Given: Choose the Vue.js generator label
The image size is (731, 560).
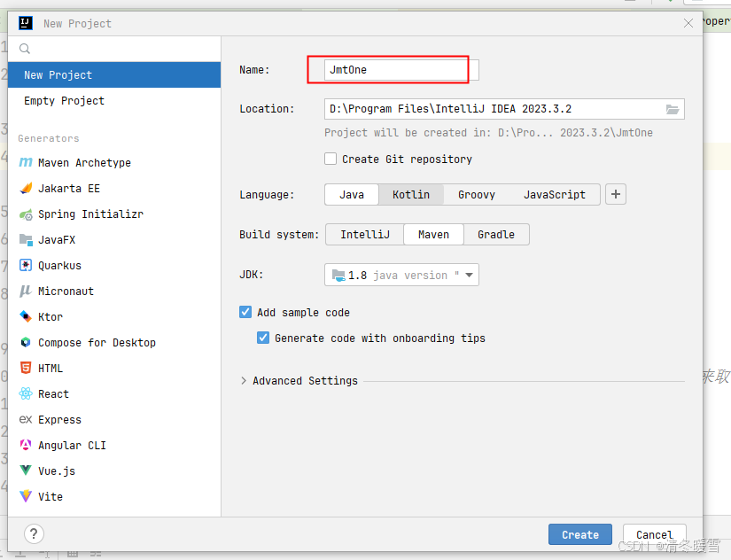Looking at the screenshot, I should click(57, 471).
